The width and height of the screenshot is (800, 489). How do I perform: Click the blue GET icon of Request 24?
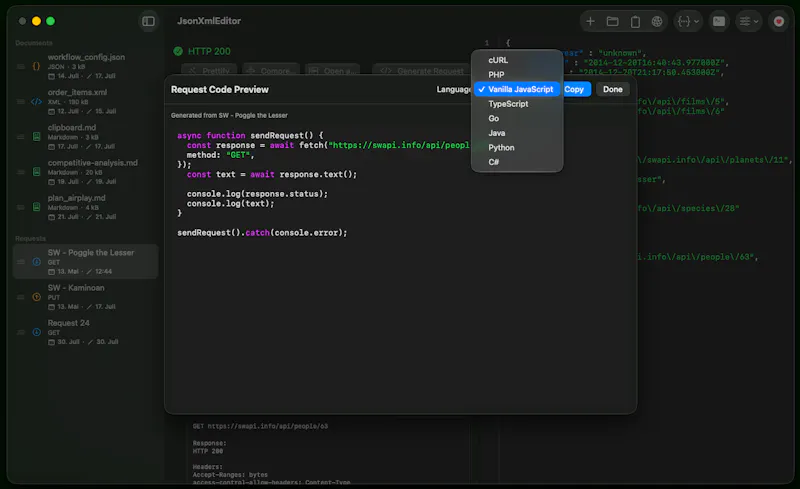point(36,332)
